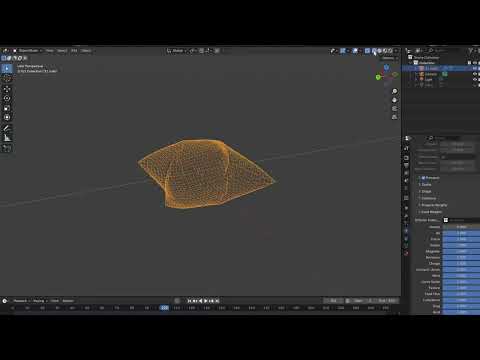The image size is (480, 360).
Task: Click the blue Z axis gizmo ball
Action: [x=386, y=67]
